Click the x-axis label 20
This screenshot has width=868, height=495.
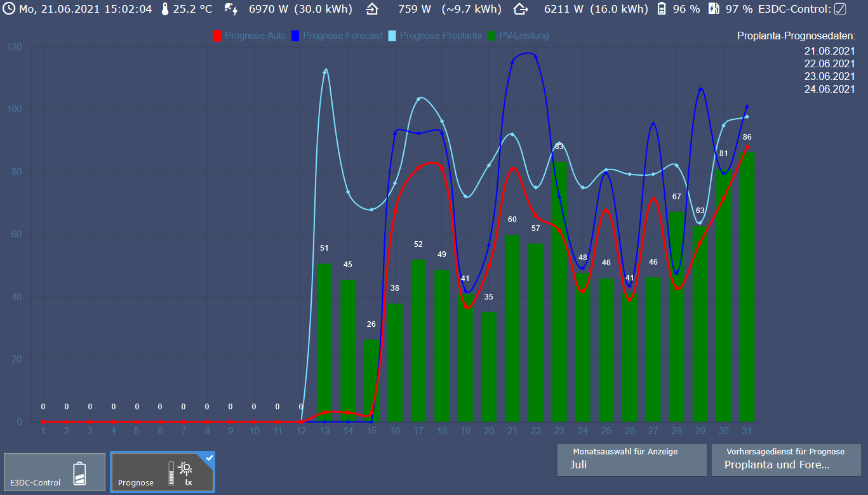(489, 431)
